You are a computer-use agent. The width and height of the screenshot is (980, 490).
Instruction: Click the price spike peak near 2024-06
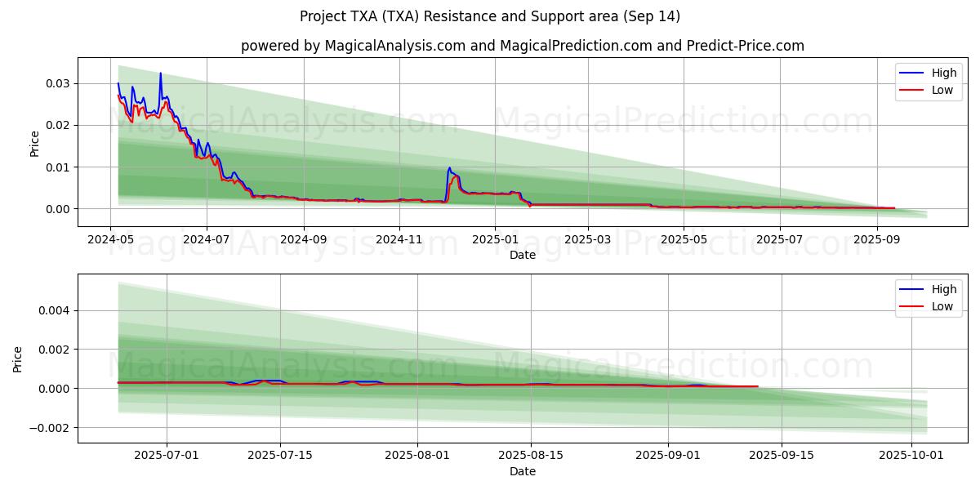pos(160,73)
